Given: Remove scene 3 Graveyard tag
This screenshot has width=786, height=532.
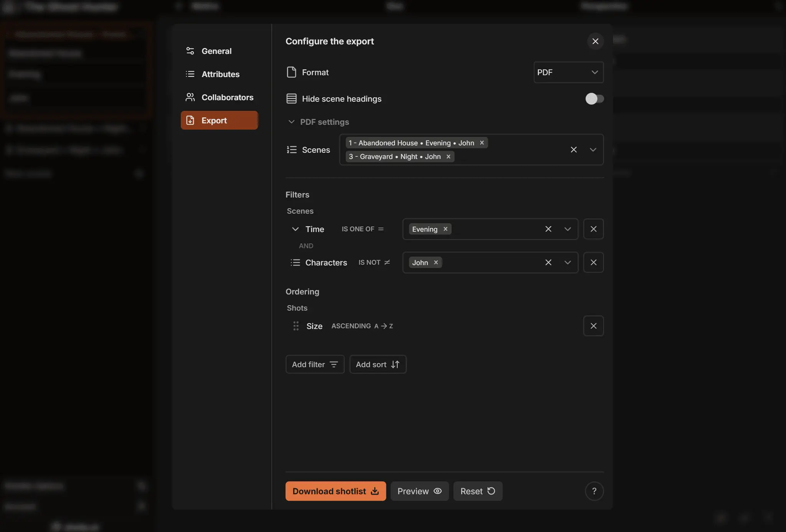Looking at the screenshot, I should pos(448,156).
